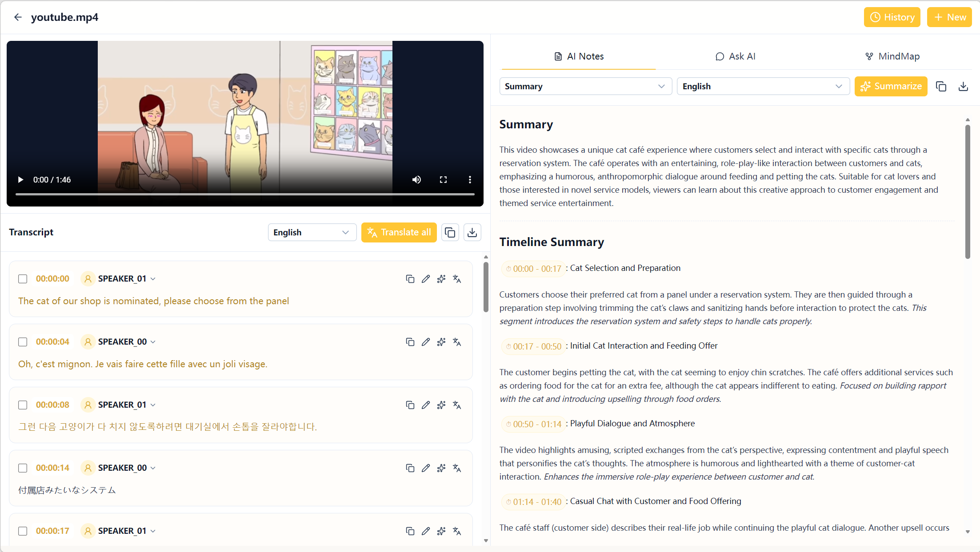Copy the 00:00:08 transcript segment
Viewport: 980px width, 552px height.
tap(410, 405)
